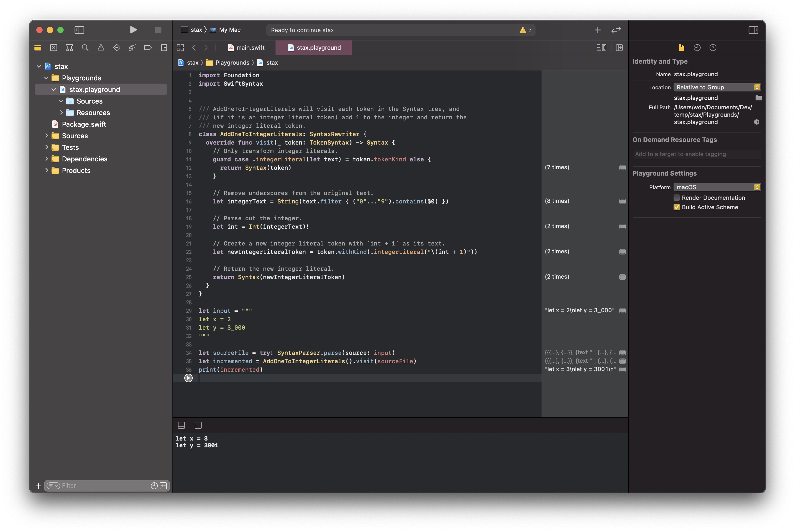Adjust editor options icon
The height and width of the screenshot is (532, 795).
click(x=602, y=48)
